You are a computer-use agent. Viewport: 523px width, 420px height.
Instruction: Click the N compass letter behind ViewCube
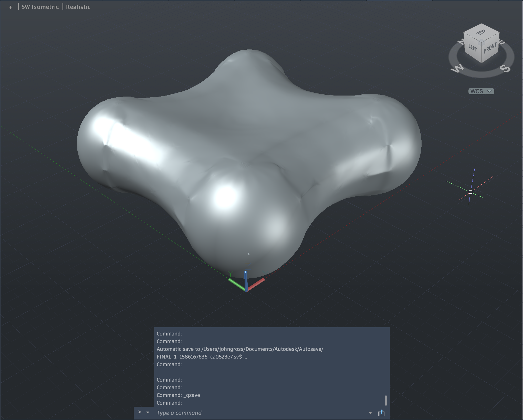click(461, 42)
